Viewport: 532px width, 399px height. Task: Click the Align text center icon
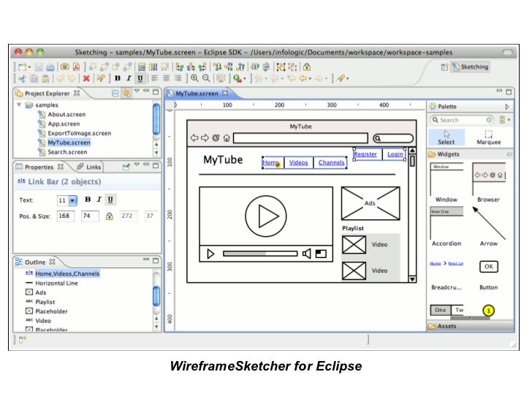coord(167,78)
